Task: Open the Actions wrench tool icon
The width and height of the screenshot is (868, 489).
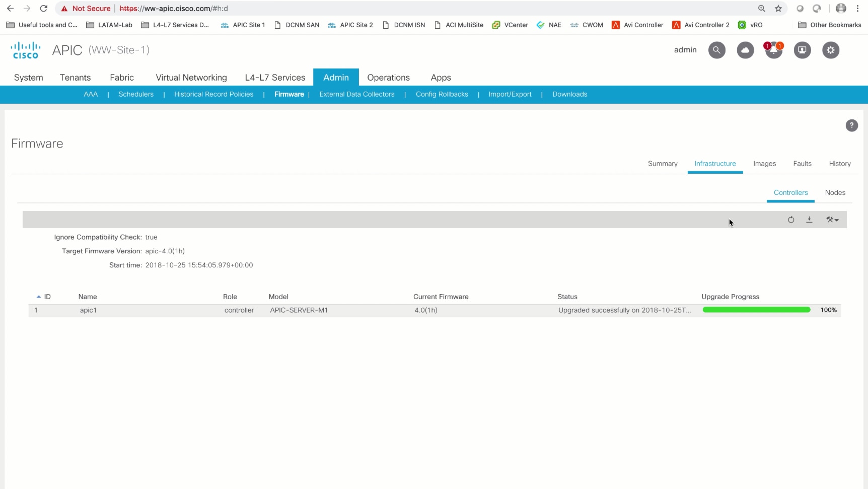Action: pyautogui.click(x=830, y=220)
